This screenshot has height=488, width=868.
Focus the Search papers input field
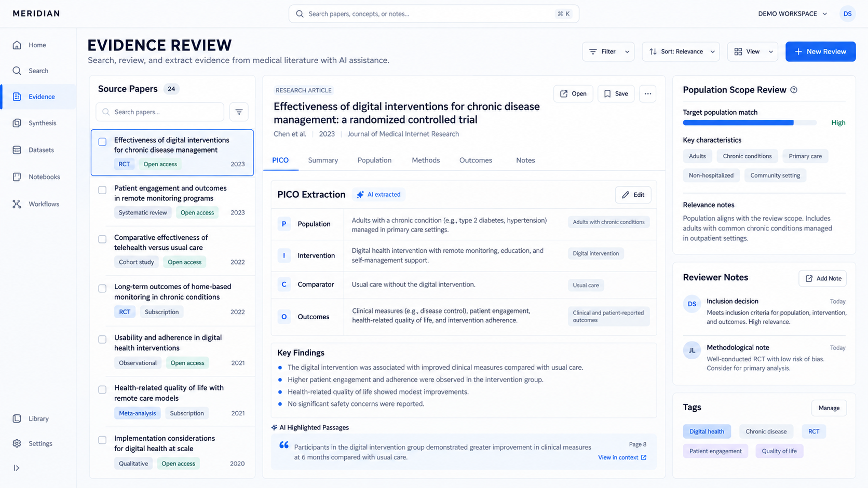point(160,112)
